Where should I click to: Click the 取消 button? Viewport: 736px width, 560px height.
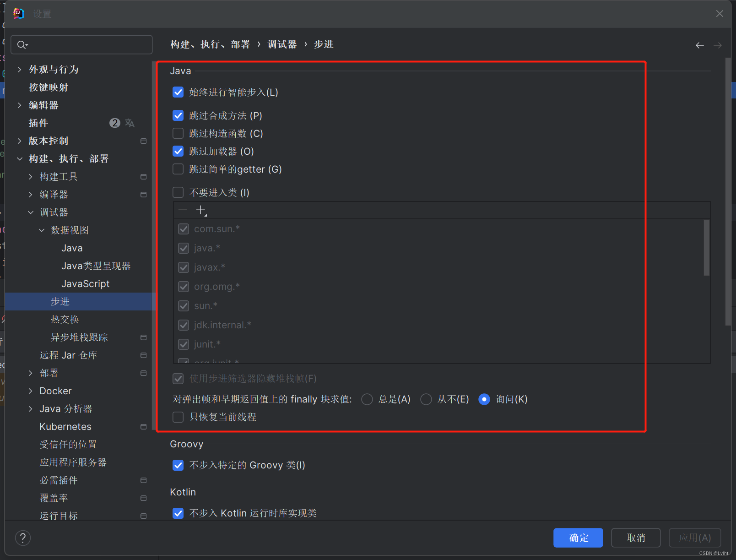click(636, 538)
